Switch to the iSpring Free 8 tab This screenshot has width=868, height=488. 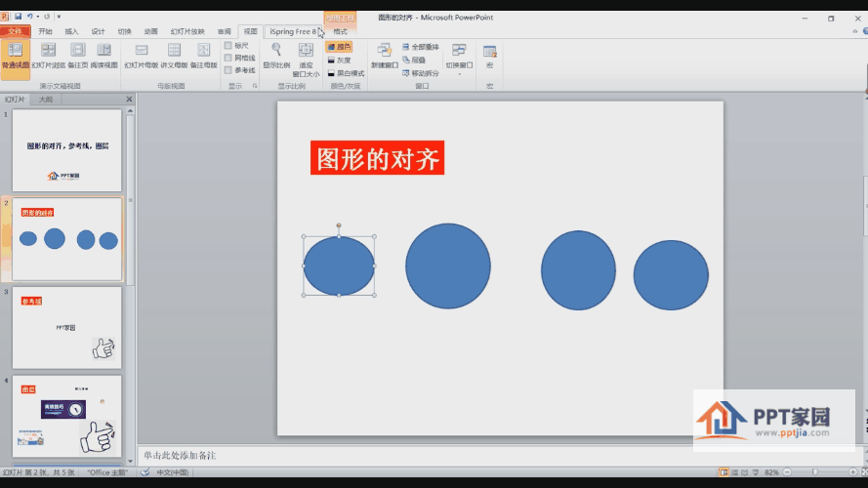point(293,31)
